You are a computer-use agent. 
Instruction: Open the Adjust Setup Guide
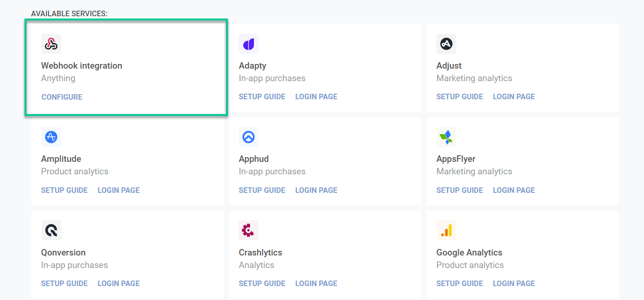[x=460, y=96]
